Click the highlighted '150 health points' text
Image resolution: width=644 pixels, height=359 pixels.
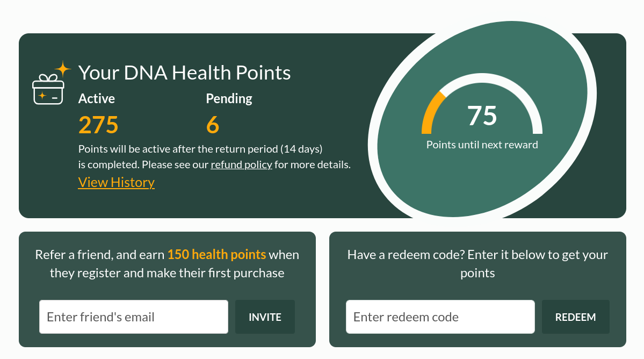(x=216, y=254)
